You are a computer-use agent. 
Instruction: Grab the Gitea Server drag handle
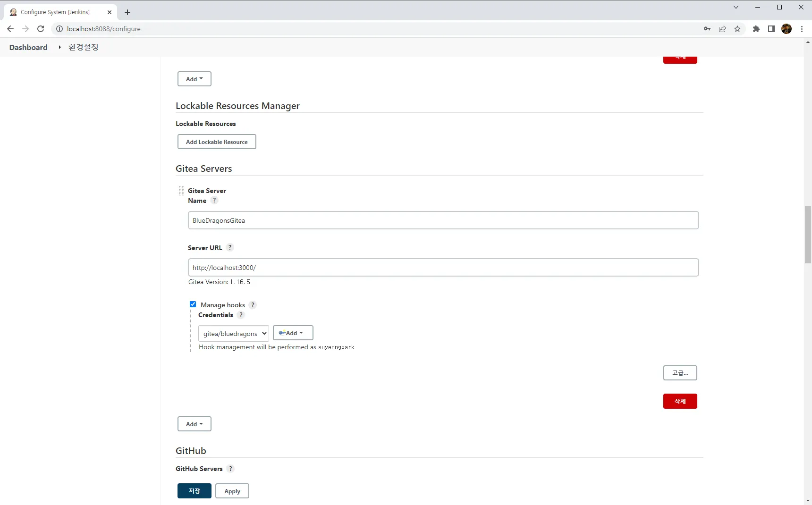[x=181, y=191]
